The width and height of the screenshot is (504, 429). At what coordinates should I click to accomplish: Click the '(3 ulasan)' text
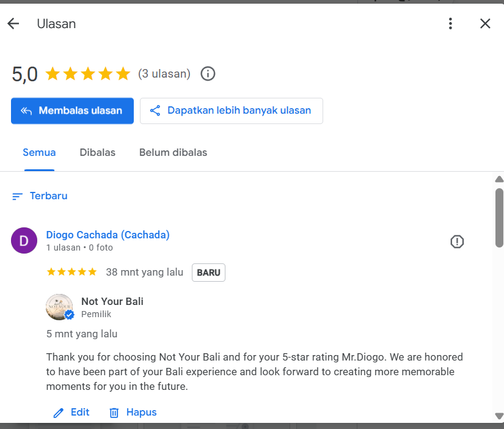[164, 74]
